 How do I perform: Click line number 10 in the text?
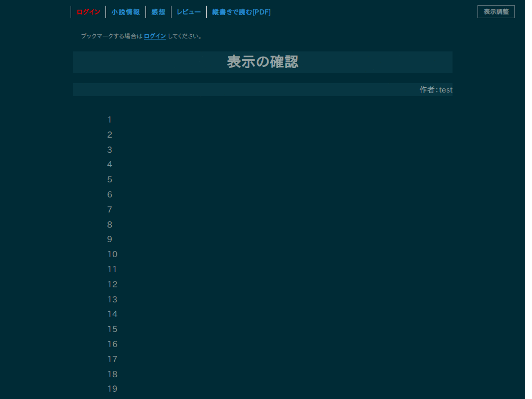[x=112, y=254]
